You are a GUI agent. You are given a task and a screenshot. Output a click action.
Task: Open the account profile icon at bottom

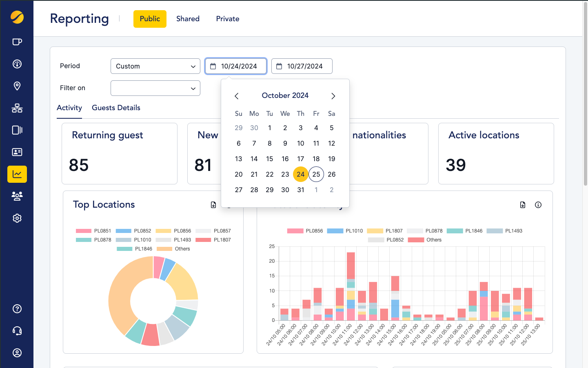pos(17,353)
